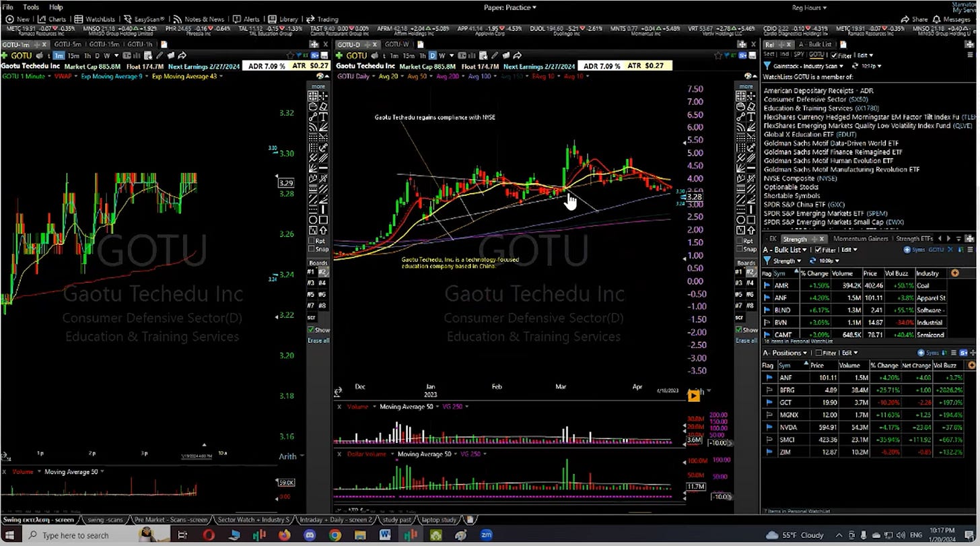980x546 pixels.
Task: Open Gainstock - Industry Scan dropdown
Action: pos(807,66)
